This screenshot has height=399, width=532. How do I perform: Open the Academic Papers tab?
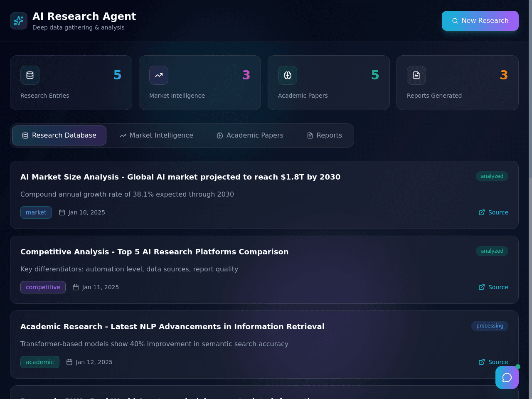click(x=250, y=135)
